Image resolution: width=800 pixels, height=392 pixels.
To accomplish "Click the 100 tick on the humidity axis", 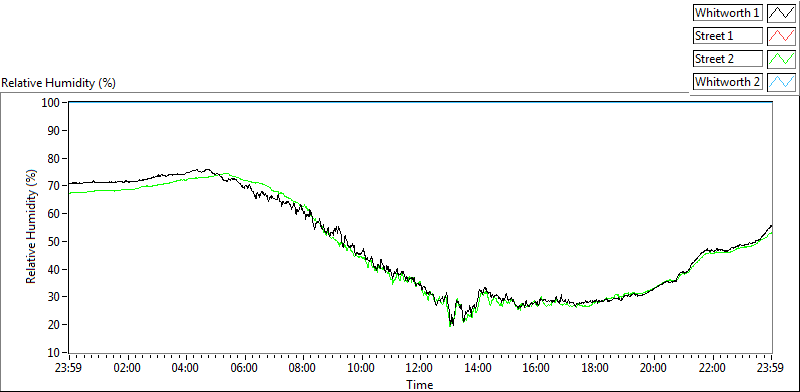I will [x=53, y=103].
